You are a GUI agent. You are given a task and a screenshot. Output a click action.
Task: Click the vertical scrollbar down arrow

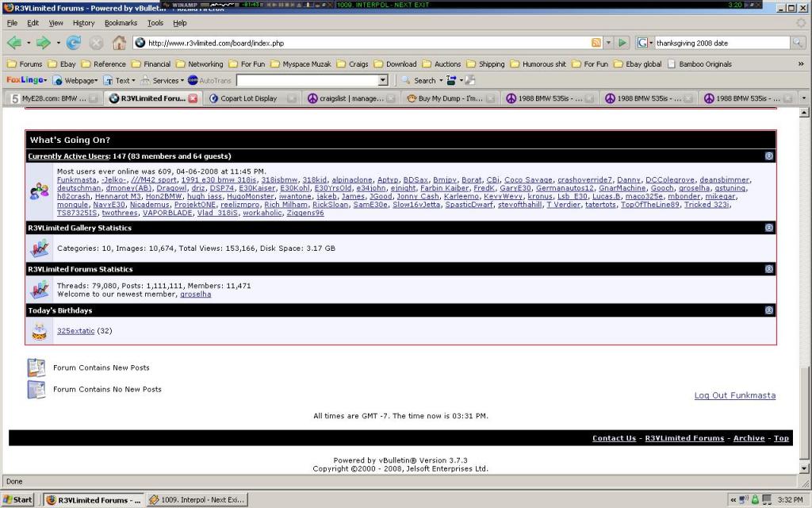tap(805, 468)
